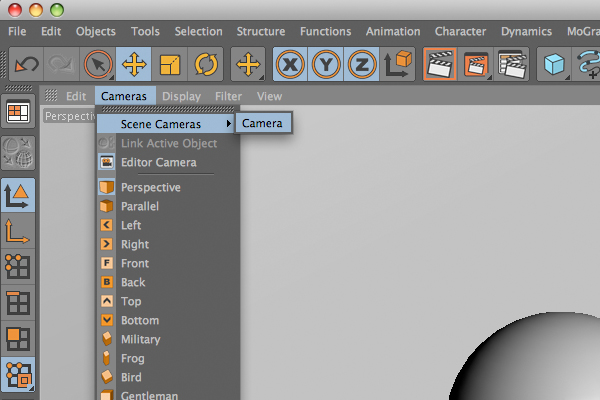This screenshot has width=600, height=400.
Task: Switch to Front view
Action: click(x=166, y=263)
